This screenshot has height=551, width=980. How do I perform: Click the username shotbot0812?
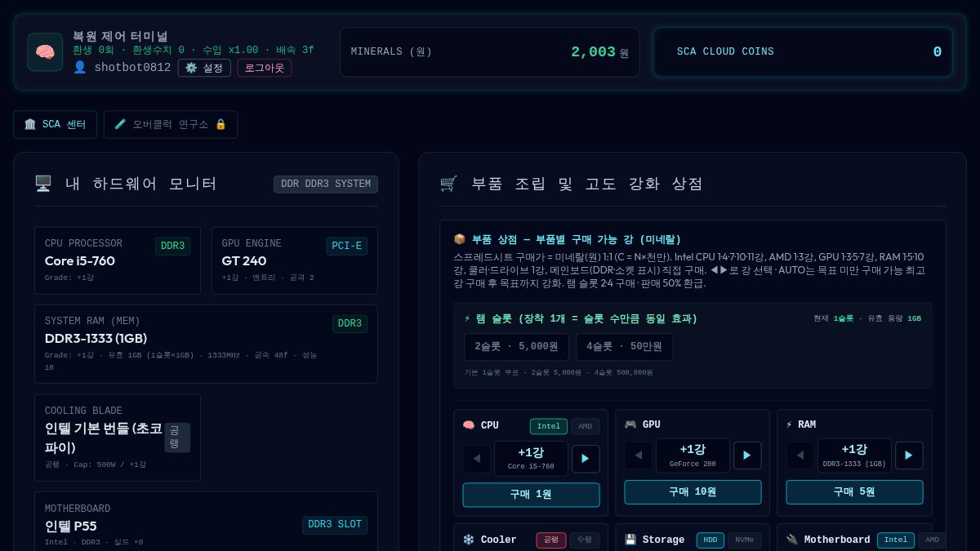[x=132, y=68]
